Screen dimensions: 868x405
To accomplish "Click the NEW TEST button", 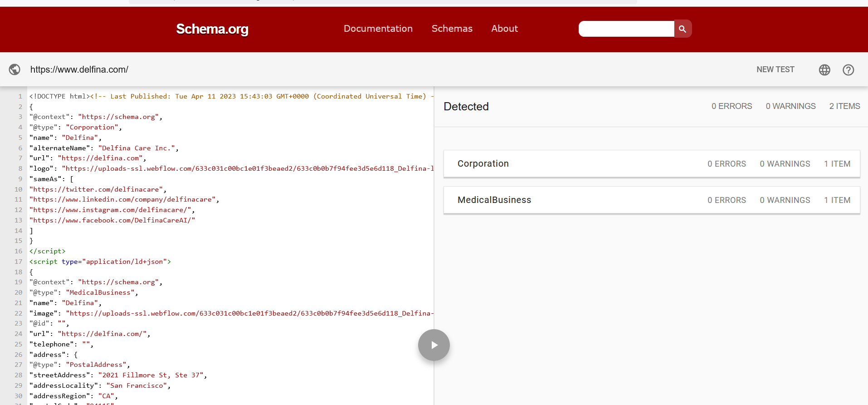I will tap(775, 69).
